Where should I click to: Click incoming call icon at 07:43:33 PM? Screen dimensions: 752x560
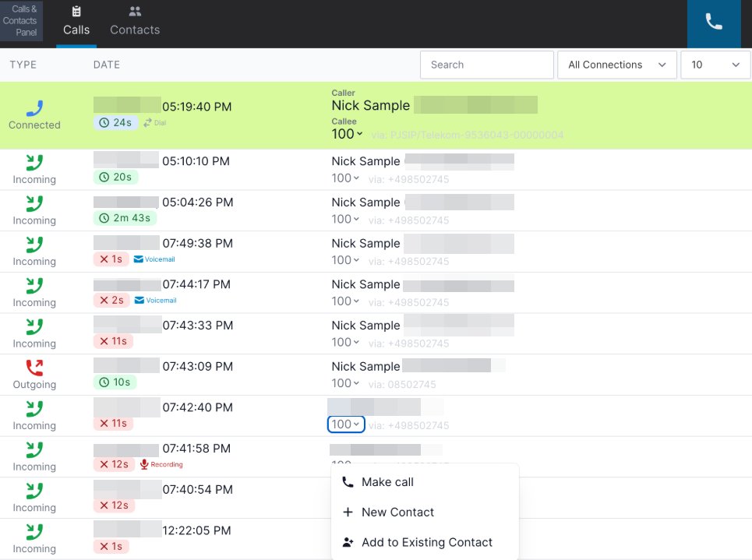pos(34,326)
